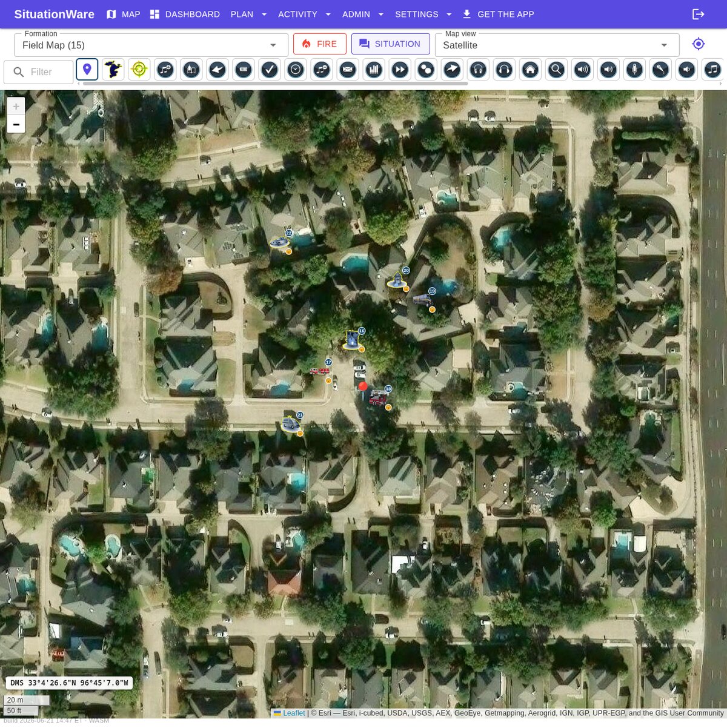This screenshot has width=727, height=728.
Task: Open the ACTIVITY menu
Action: [305, 14]
